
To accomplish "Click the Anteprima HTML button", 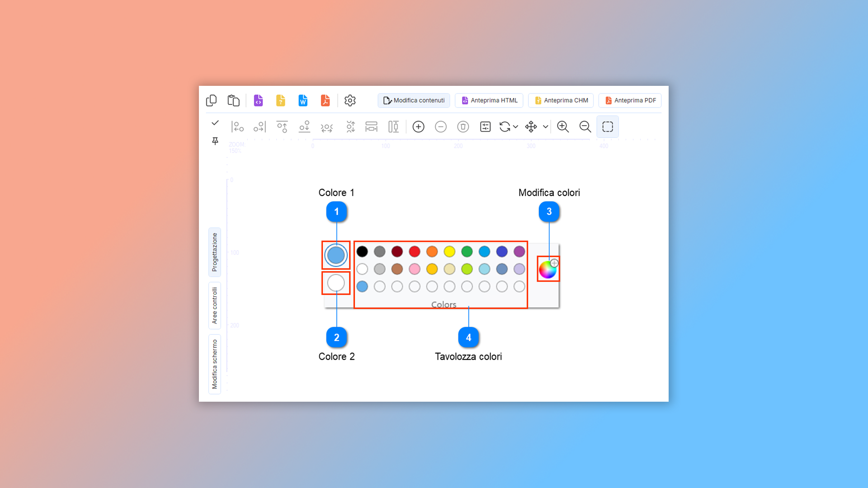I will [x=489, y=100].
